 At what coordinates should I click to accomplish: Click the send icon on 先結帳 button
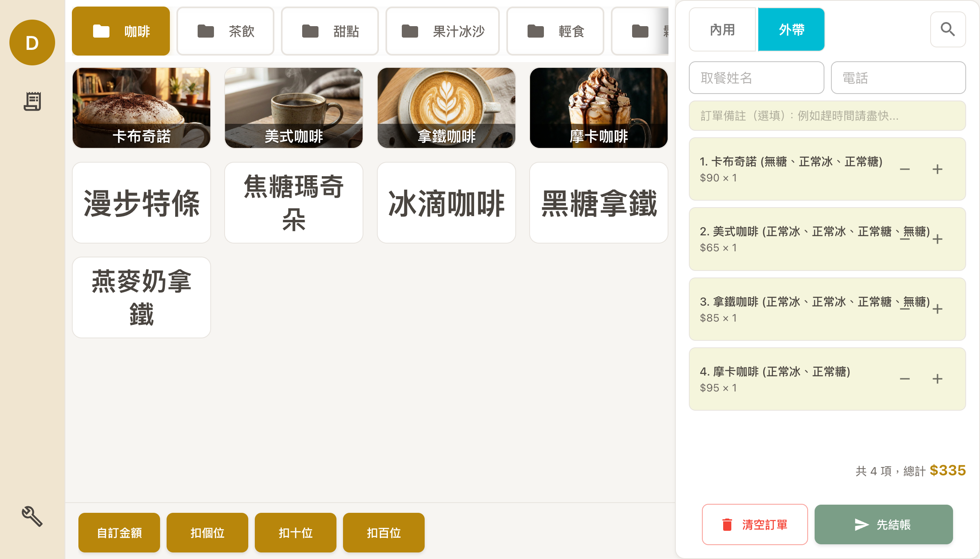pos(861,524)
